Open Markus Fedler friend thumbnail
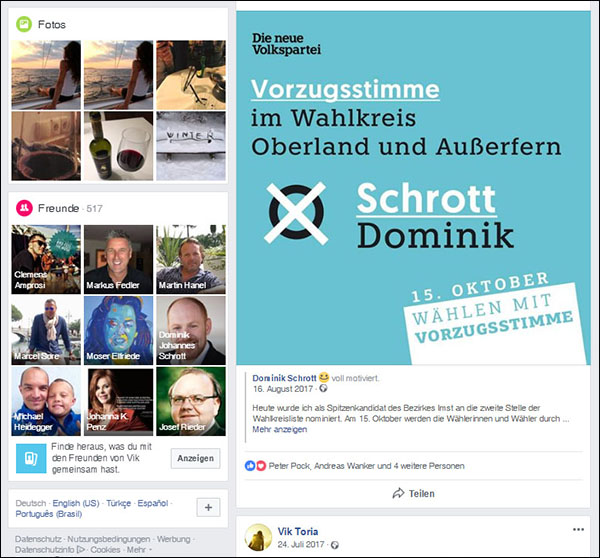The height and width of the screenshot is (558, 600). tap(118, 259)
